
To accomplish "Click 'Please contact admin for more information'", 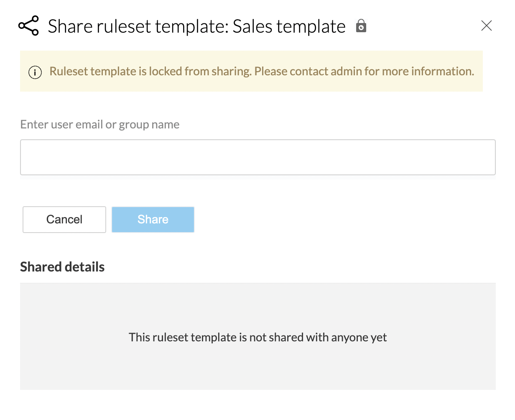I will click(x=364, y=72).
